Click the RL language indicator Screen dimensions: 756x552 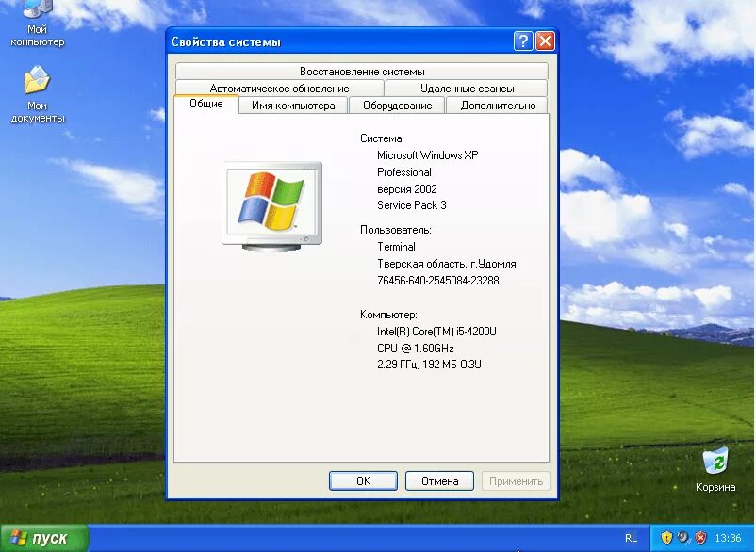point(631,538)
